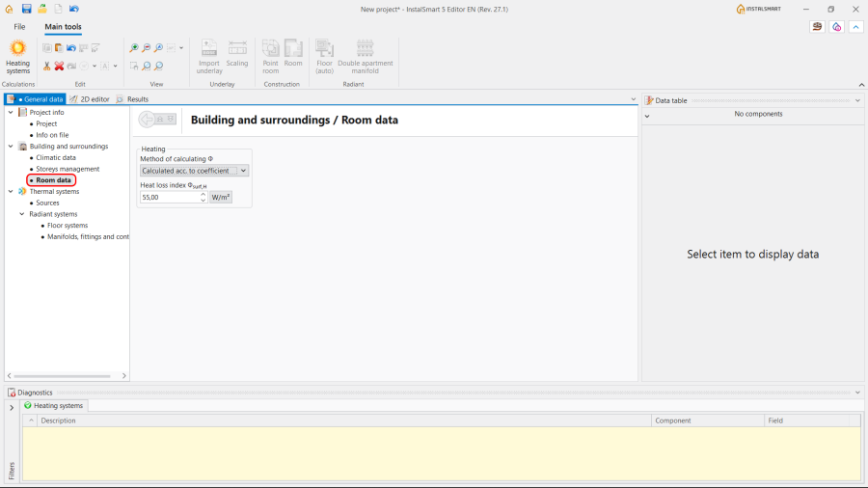Screen dimensions: 868x488
Task: Click the Floor (auto) radiant tool
Action: (324, 57)
